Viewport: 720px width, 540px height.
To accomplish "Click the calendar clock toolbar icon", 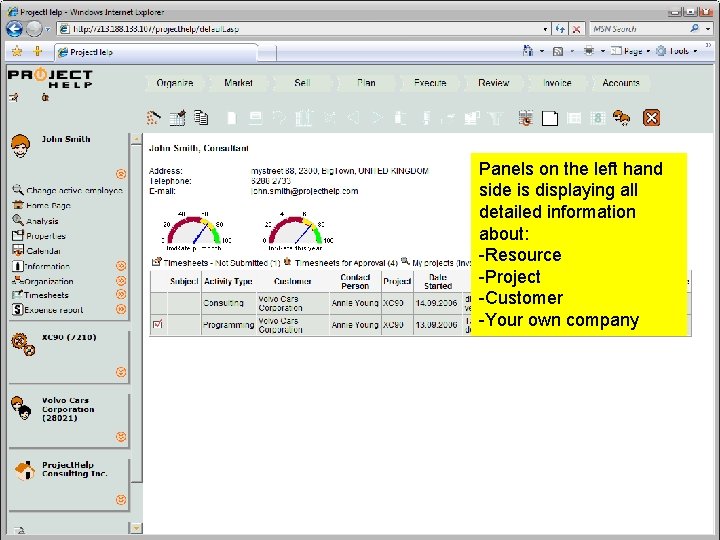I will point(526,118).
